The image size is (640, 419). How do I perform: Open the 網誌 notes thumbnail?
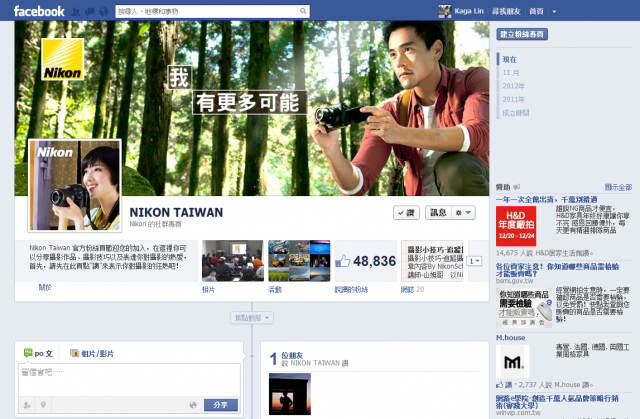pos(432,261)
